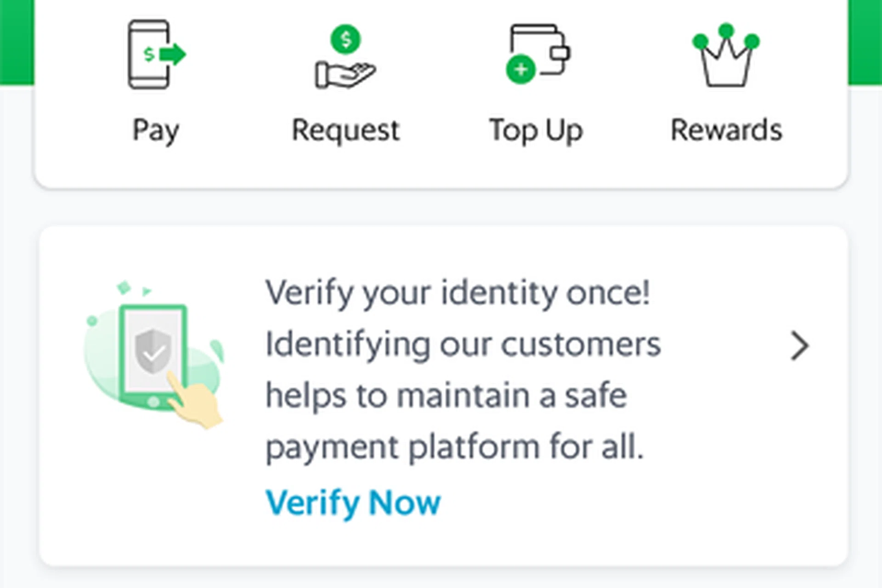The width and height of the screenshot is (882, 588).
Task: Click the shield phone illustration
Action: pyautogui.click(x=152, y=354)
